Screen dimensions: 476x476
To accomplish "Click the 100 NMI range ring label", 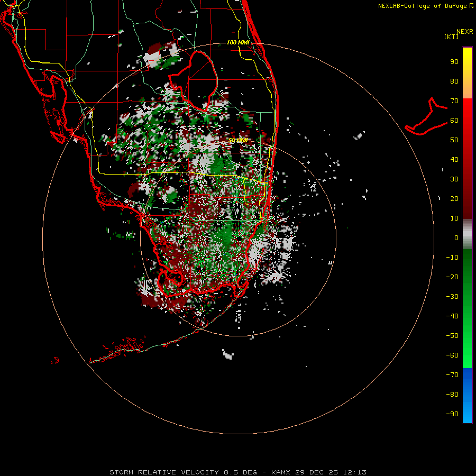I will tap(238, 42).
